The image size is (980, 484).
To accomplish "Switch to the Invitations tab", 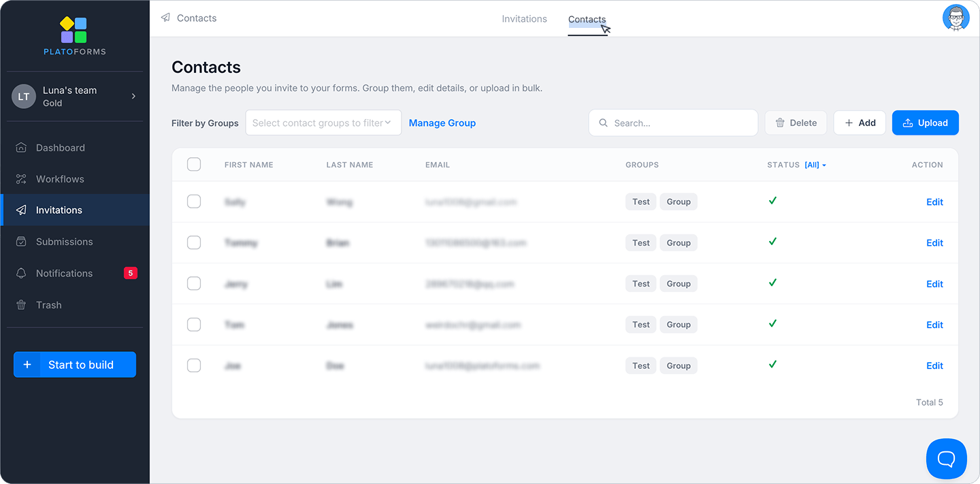I will click(524, 19).
